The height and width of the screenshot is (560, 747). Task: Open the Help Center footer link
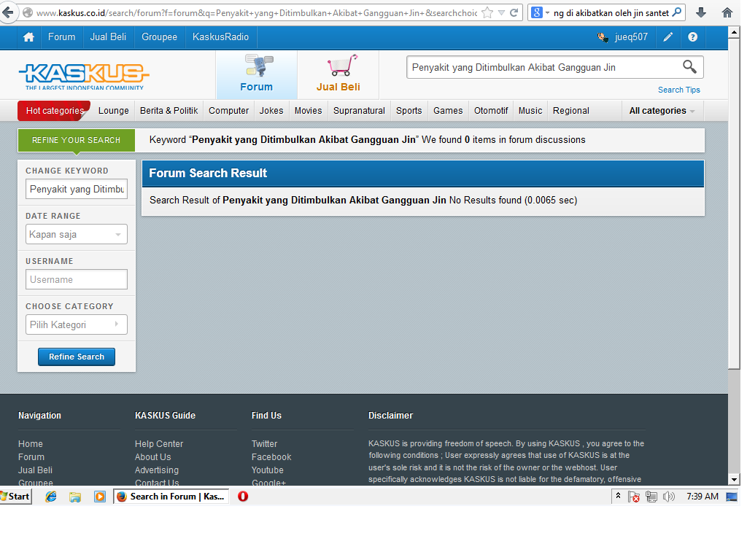click(x=158, y=444)
